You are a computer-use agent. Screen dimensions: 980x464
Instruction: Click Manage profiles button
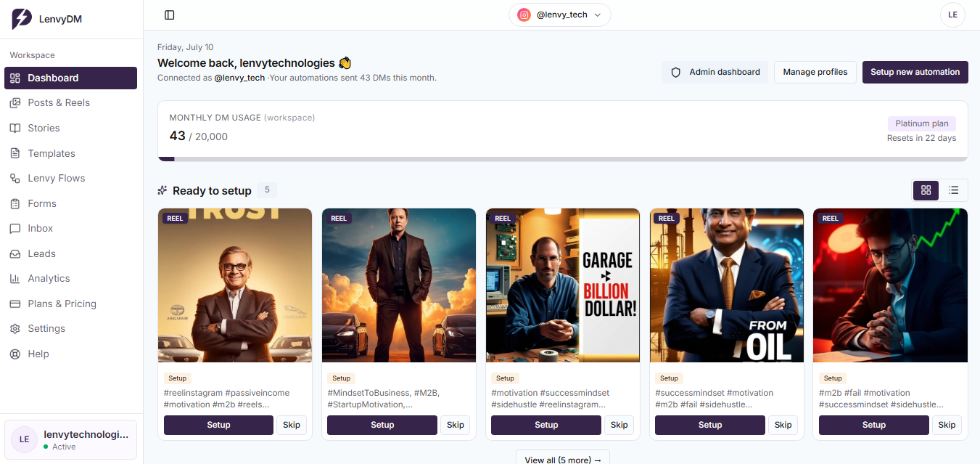coord(815,72)
